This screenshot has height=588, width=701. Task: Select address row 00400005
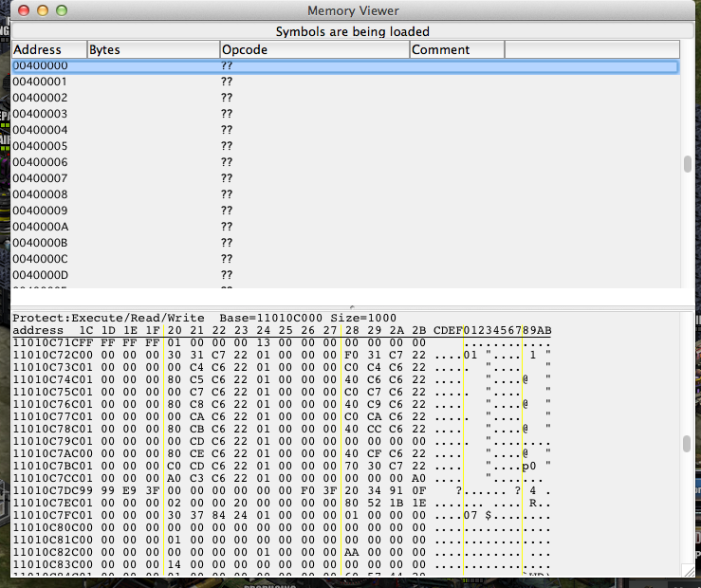[40, 146]
